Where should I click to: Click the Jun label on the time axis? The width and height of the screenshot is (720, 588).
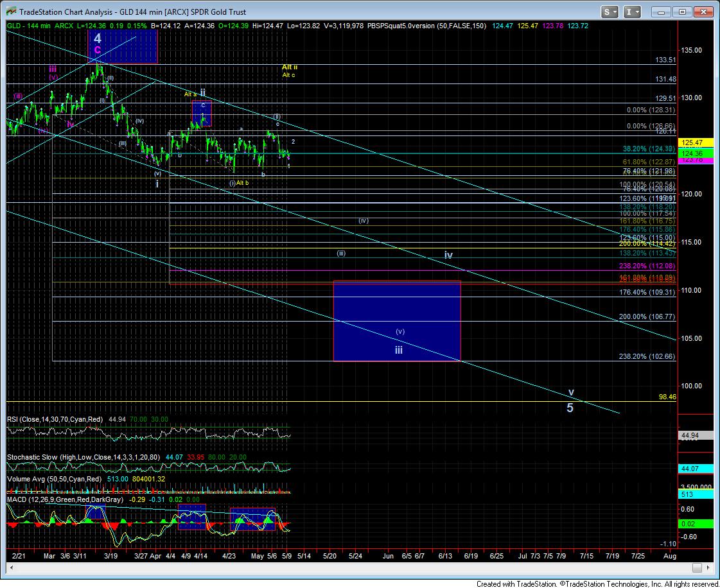click(389, 556)
